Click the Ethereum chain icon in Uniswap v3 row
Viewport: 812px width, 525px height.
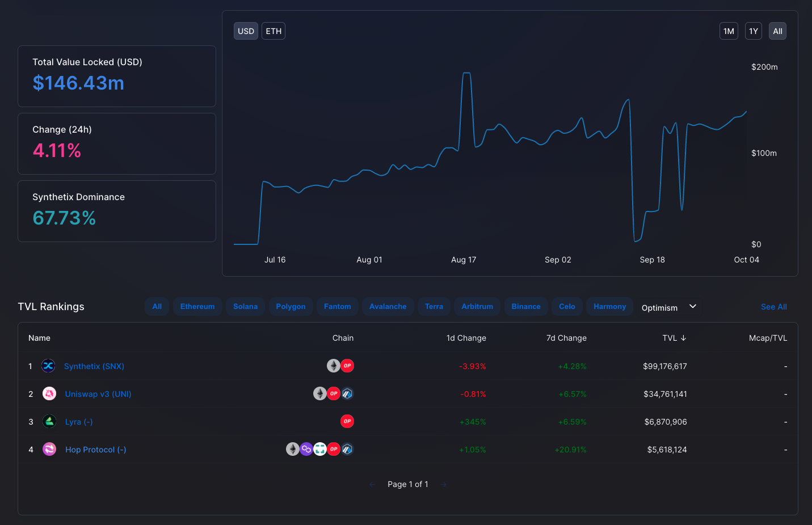(x=320, y=393)
